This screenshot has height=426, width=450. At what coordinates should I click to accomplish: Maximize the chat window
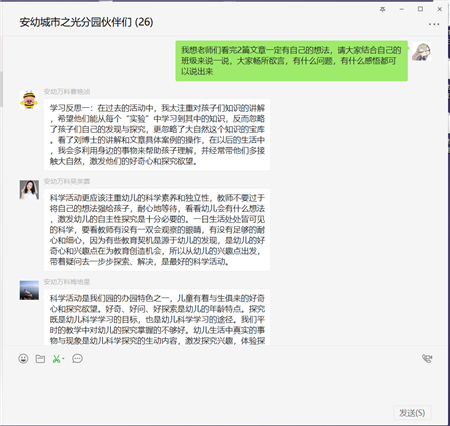pos(421,9)
